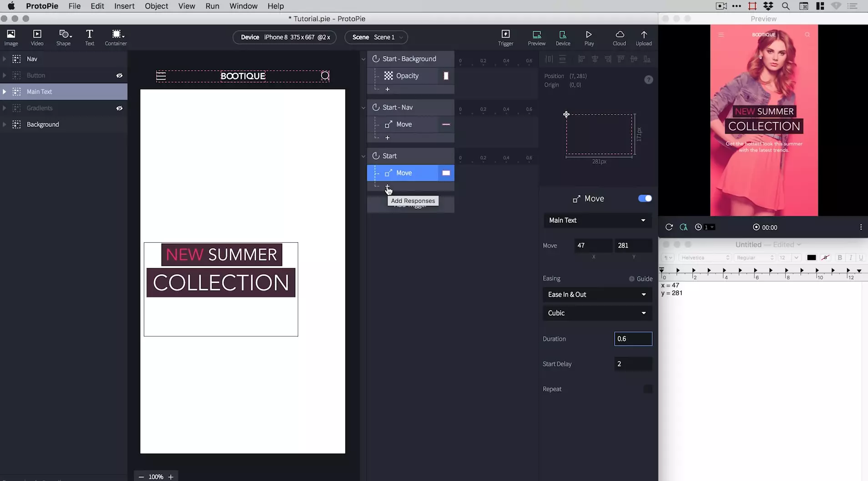This screenshot has width=868, height=481.
Task: Open the Main Text target dropdown
Action: pyautogui.click(x=597, y=220)
